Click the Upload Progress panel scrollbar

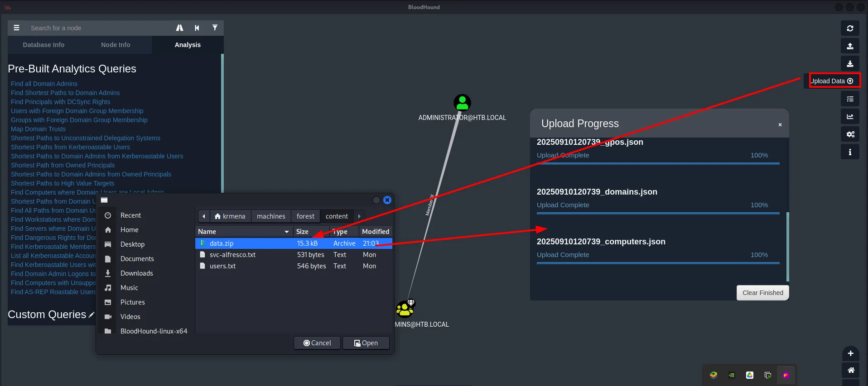point(788,247)
